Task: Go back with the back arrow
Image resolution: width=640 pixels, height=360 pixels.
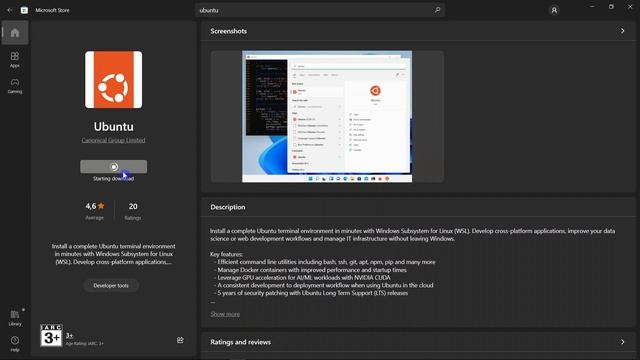Action: [x=9, y=10]
